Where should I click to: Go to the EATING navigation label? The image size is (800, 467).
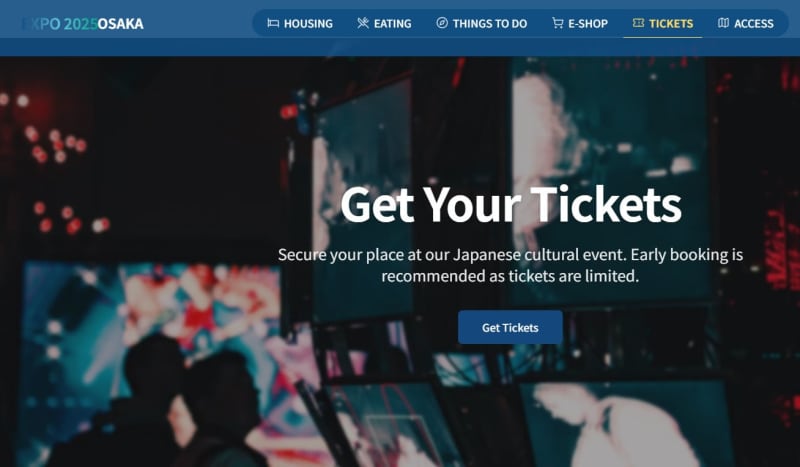tap(392, 23)
